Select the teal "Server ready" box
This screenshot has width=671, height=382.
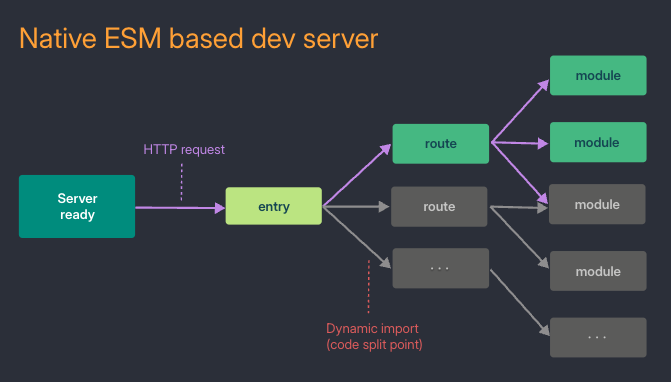tap(77, 206)
